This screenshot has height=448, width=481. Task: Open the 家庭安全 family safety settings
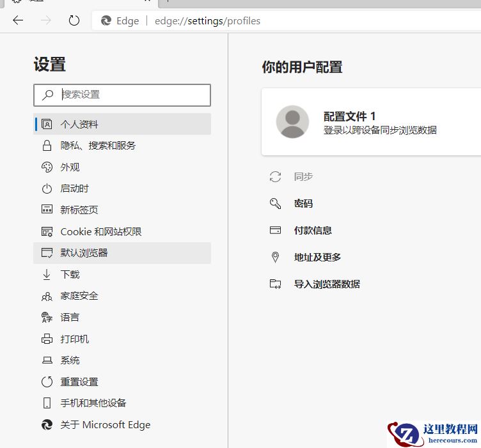pyautogui.click(x=122, y=296)
